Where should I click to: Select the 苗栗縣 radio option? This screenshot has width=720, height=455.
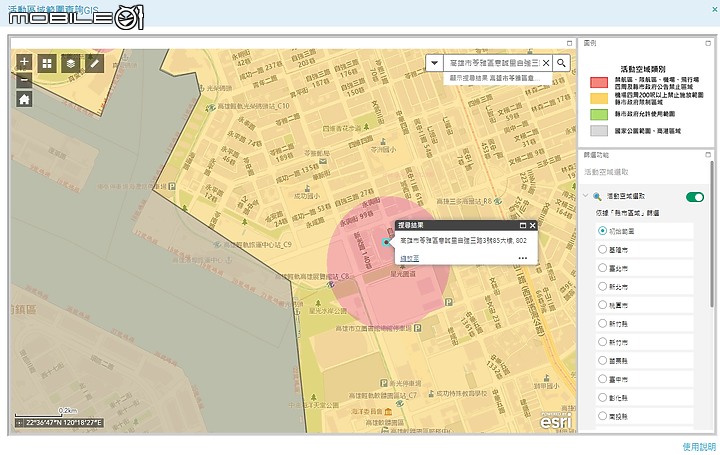pyautogui.click(x=602, y=360)
